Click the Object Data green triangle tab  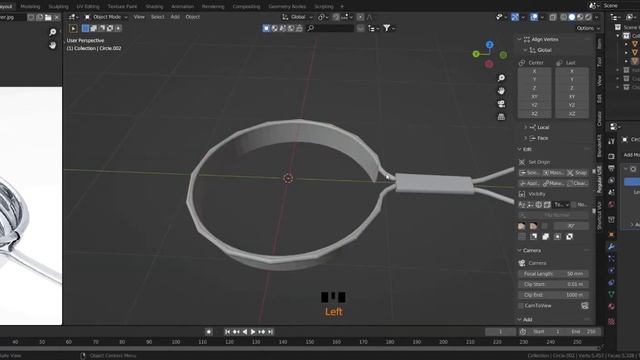click(x=611, y=294)
